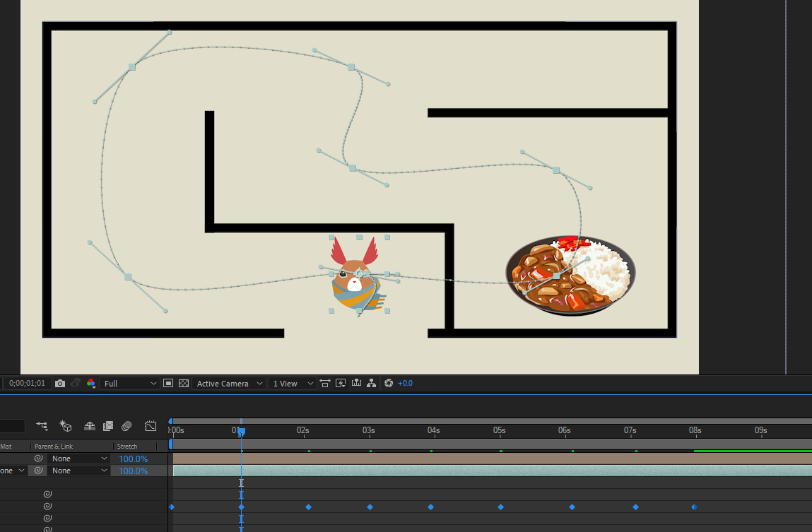The width and height of the screenshot is (812, 532).
Task: Click the +0.0 exposure value
Action: pyautogui.click(x=405, y=384)
